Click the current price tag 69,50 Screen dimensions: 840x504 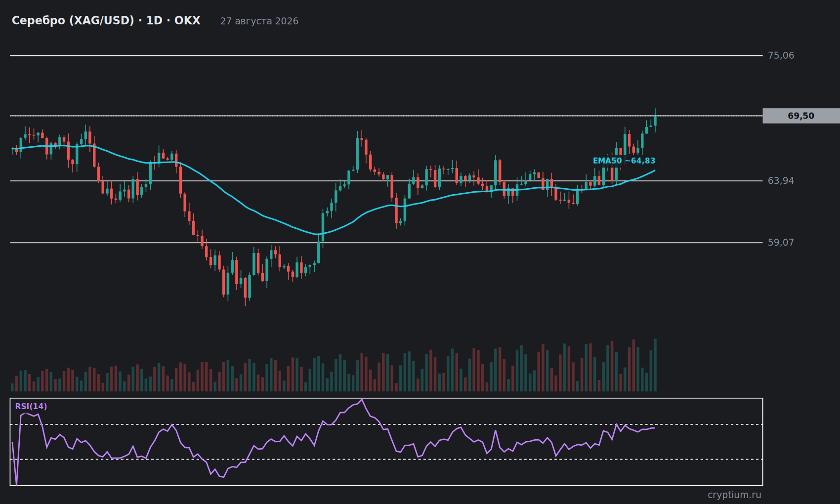coord(801,116)
